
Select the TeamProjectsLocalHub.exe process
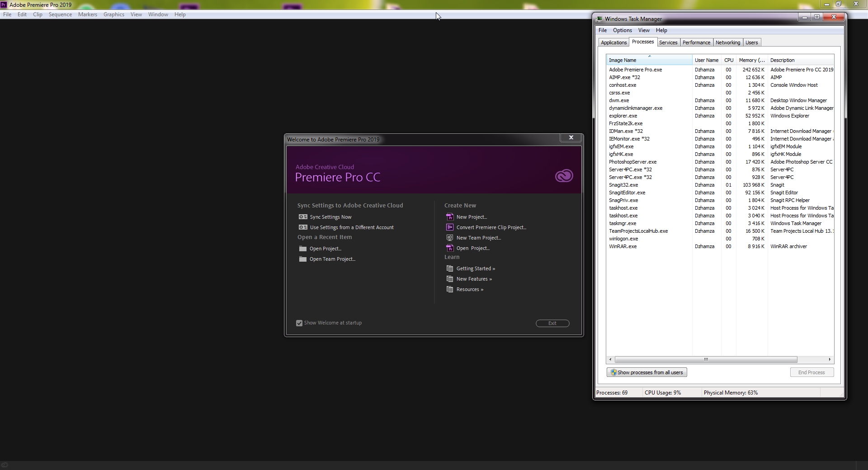(x=720, y=231)
